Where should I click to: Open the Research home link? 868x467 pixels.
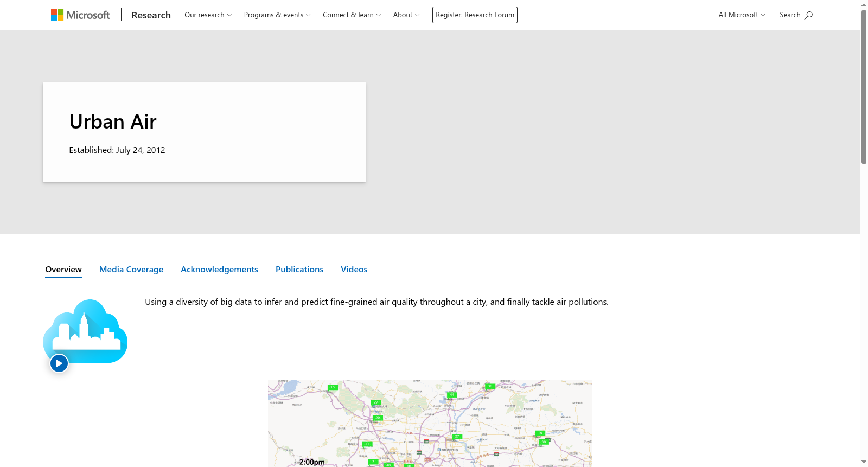(151, 15)
